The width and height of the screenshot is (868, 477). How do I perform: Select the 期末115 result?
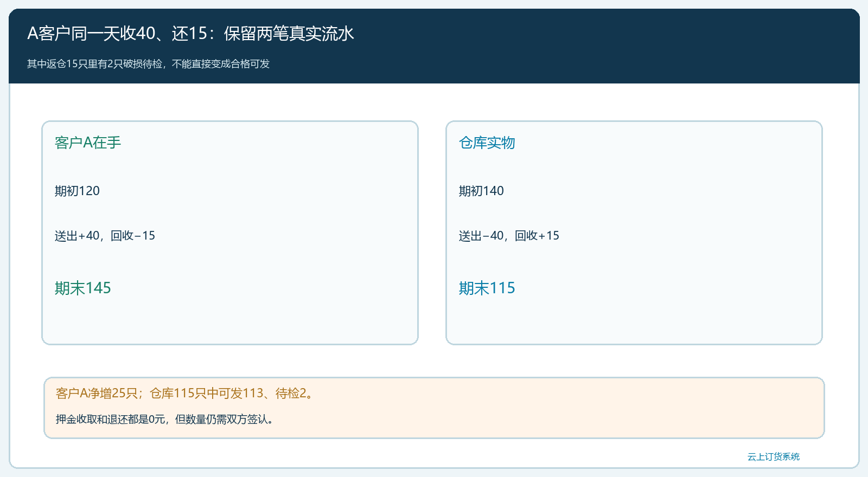487,288
